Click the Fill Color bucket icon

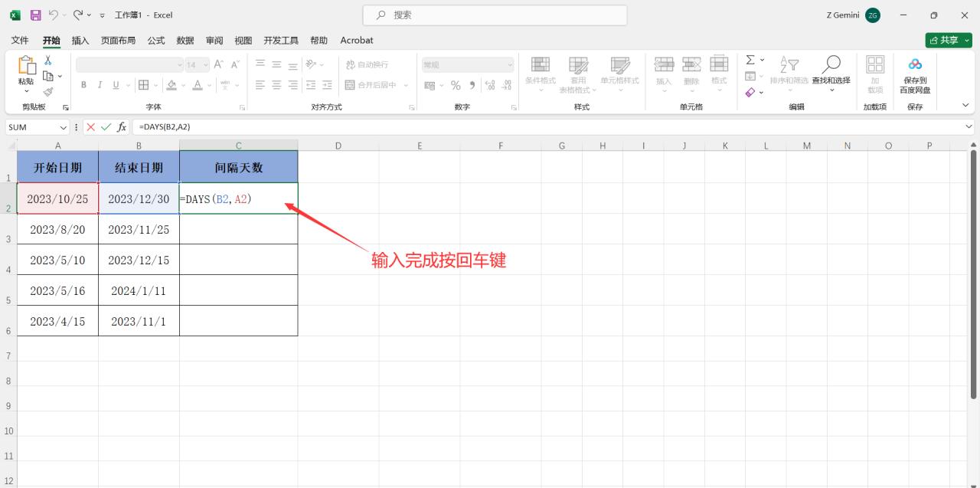(x=171, y=85)
